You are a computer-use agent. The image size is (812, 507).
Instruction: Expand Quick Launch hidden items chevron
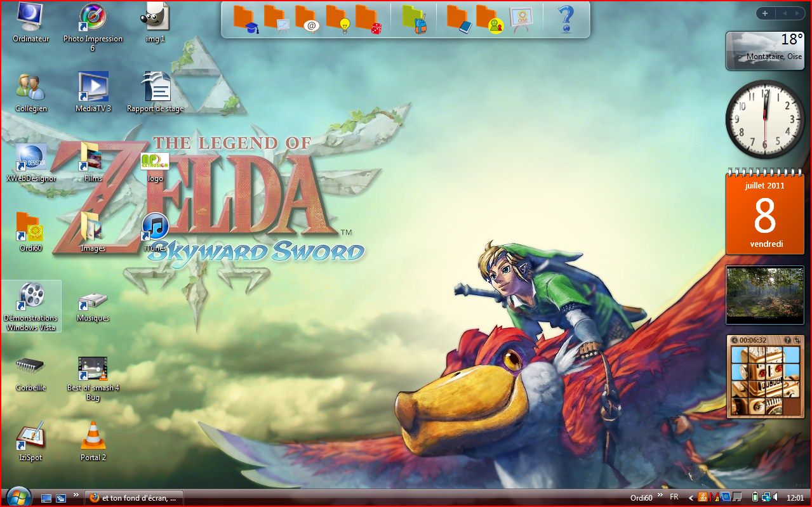[x=76, y=495]
